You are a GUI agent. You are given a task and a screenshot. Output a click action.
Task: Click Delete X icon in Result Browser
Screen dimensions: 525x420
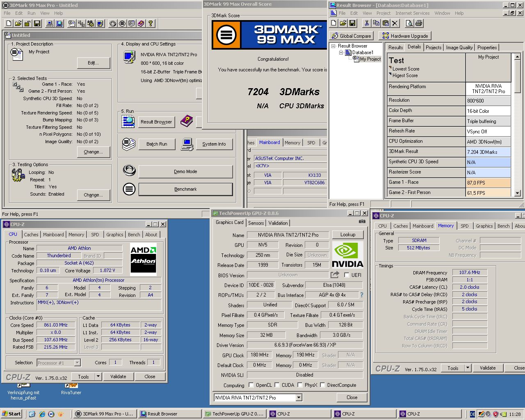pyautogui.click(x=395, y=23)
